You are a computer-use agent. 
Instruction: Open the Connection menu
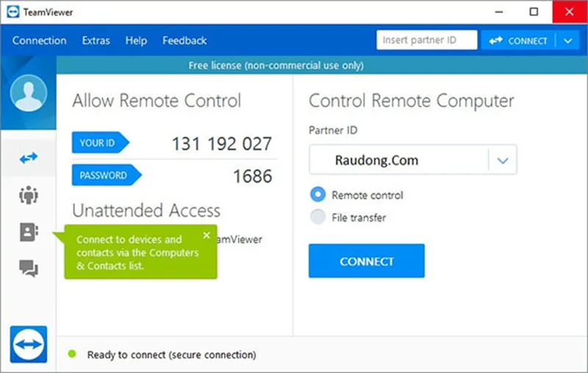coord(40,40)
